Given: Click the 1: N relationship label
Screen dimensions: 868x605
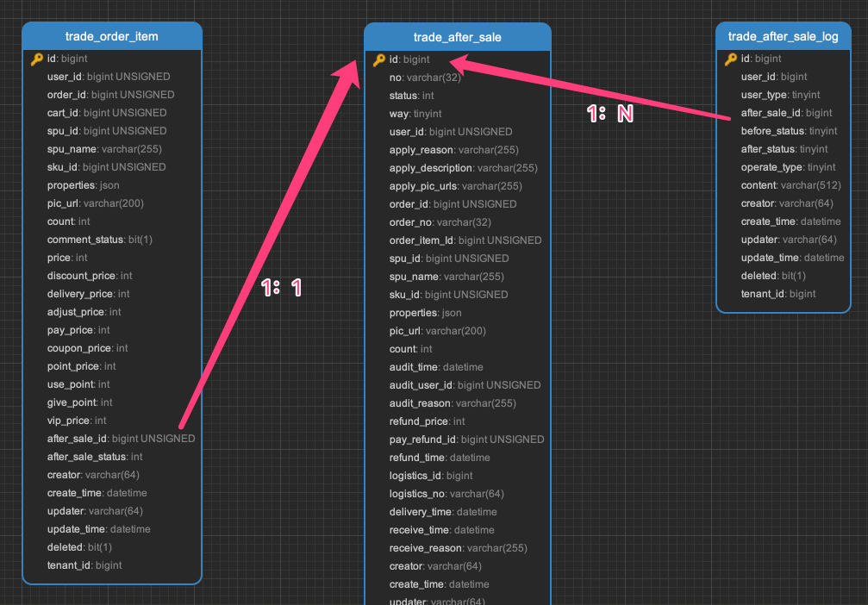Looking at the screenshot, I should click(610, 114).
